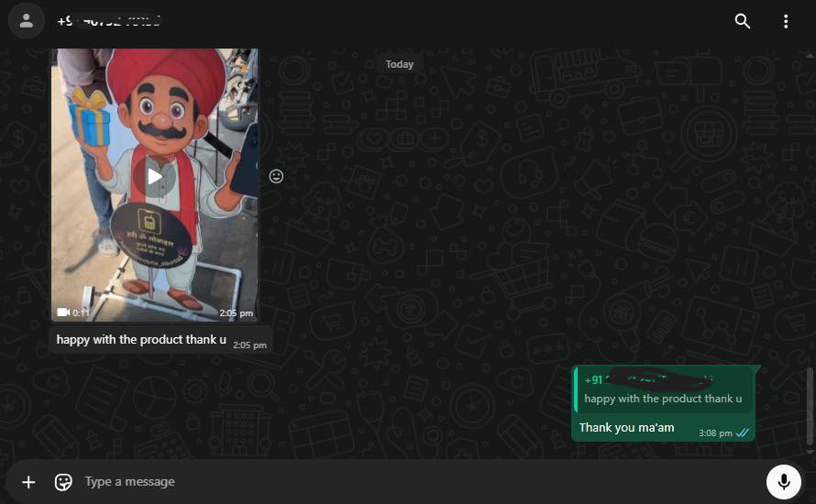Screen dimensions: 816x504
Task: Click the contact profile avatar icon
Action: (x=27, y=20)
